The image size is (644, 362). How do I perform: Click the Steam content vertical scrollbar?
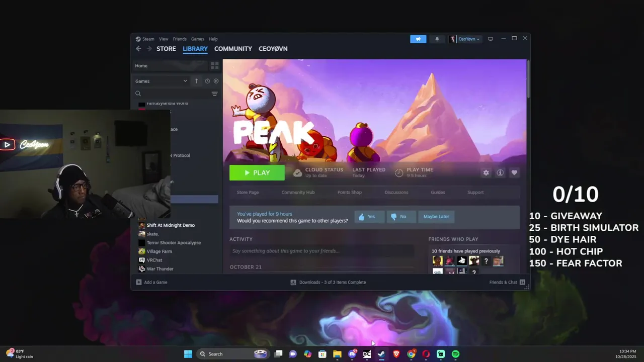pyautogui.click(x=528, y=78)
